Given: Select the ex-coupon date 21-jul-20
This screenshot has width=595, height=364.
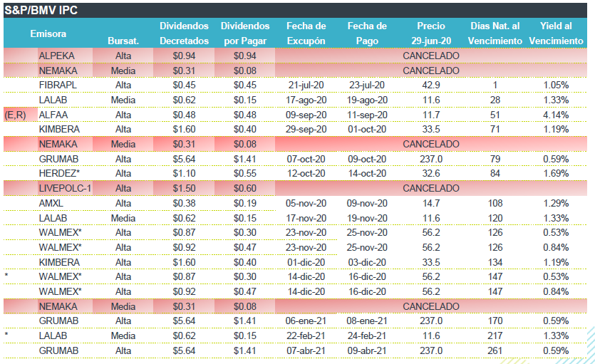Looking at the screenshot, I should [306, 85].
